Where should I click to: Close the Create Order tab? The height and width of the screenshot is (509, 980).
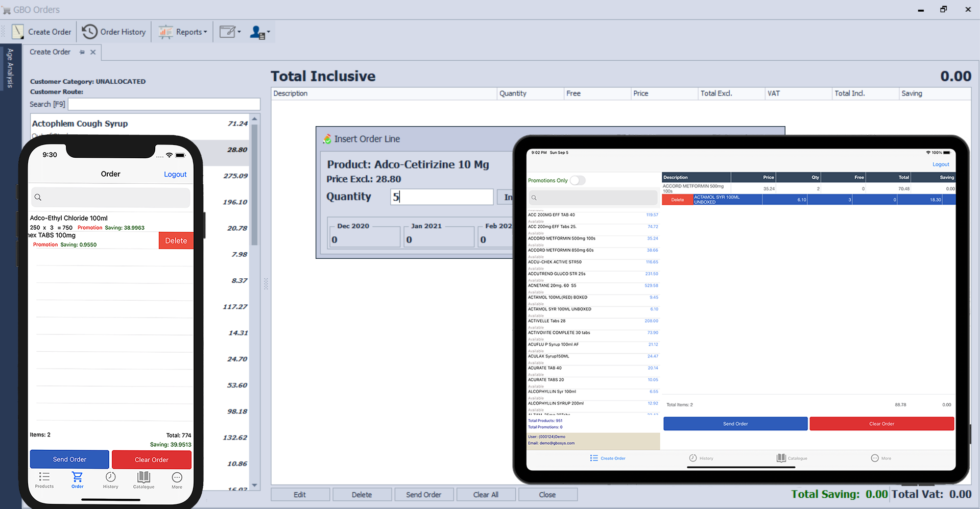click(93, 52)
